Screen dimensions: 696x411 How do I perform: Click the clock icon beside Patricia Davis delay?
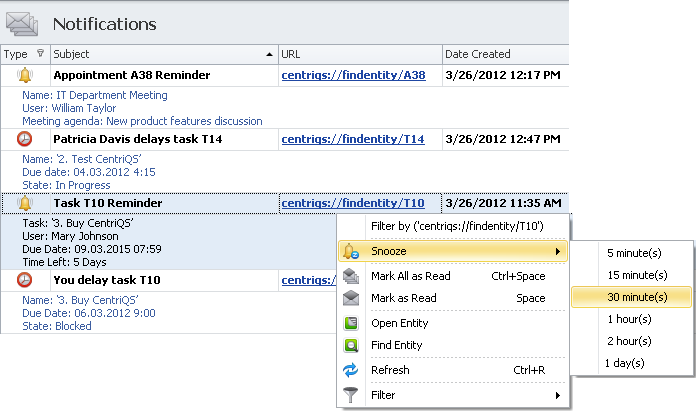(x=25, y=139)
